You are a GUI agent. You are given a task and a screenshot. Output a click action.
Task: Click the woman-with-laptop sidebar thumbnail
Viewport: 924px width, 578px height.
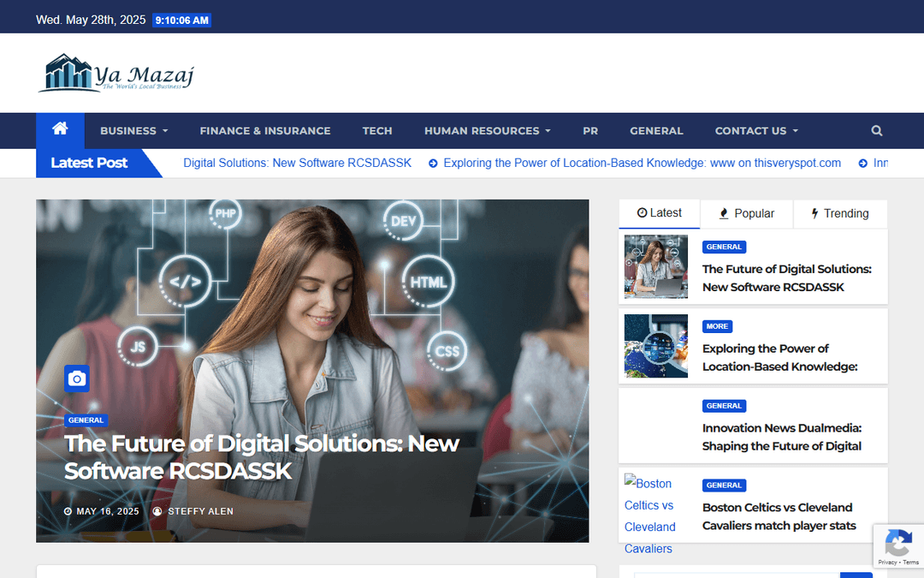coord(656,266)
